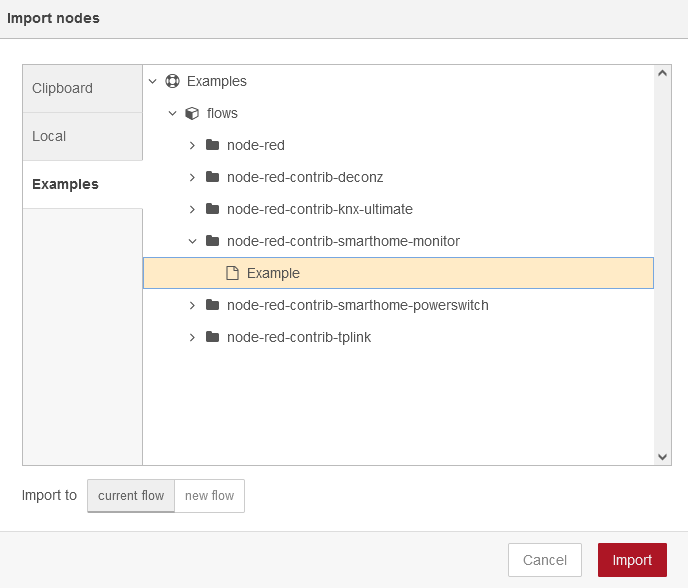Viewport: 688px width, 588px height.
Task: Click the scrollbar up arrow
Action: 663,73
